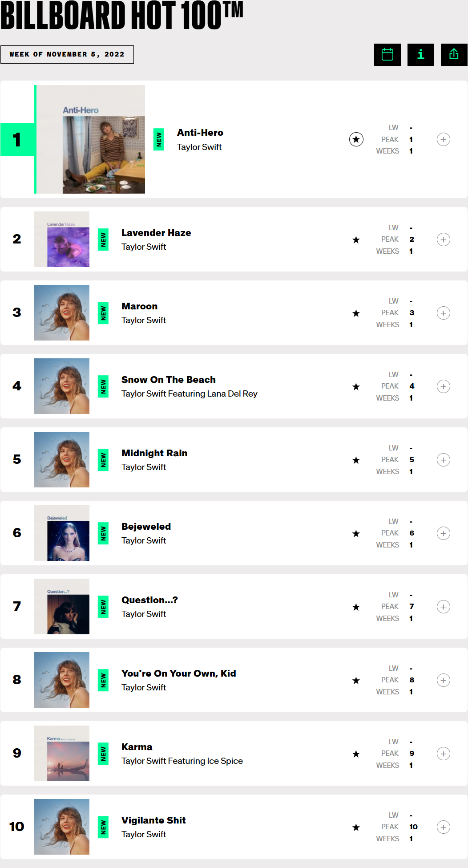Click the star icon in Bejeweled row
The height and width of the screenshot is (868, 468).
point(356,534)
